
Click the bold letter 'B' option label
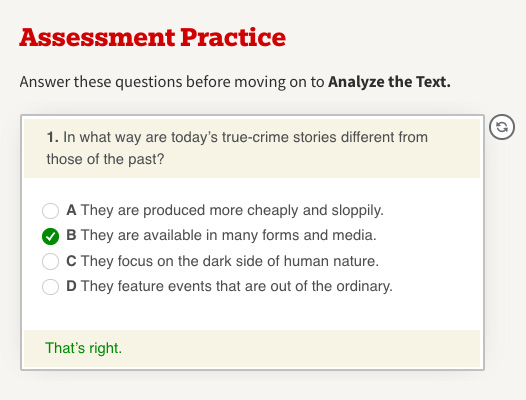tap(71, 235)
